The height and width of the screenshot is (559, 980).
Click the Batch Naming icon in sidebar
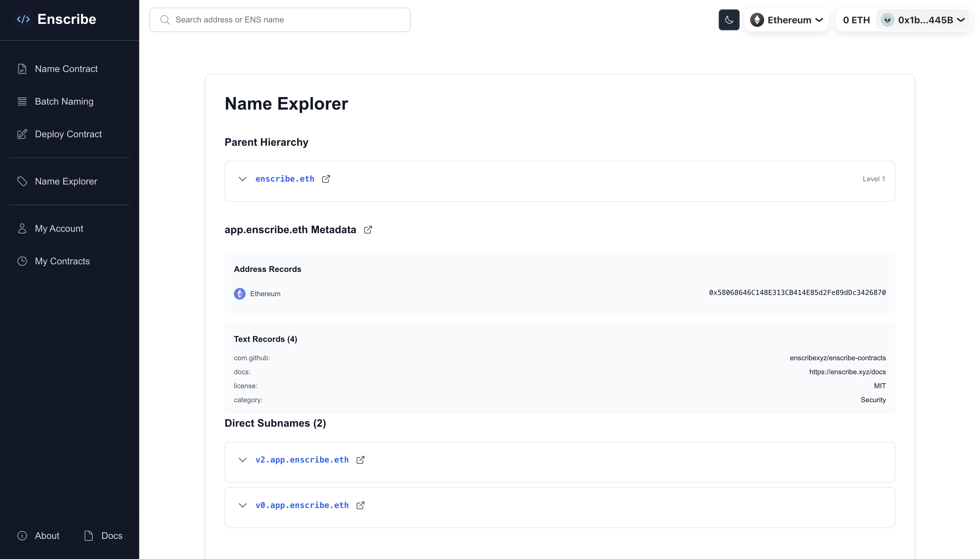[22, 101]
